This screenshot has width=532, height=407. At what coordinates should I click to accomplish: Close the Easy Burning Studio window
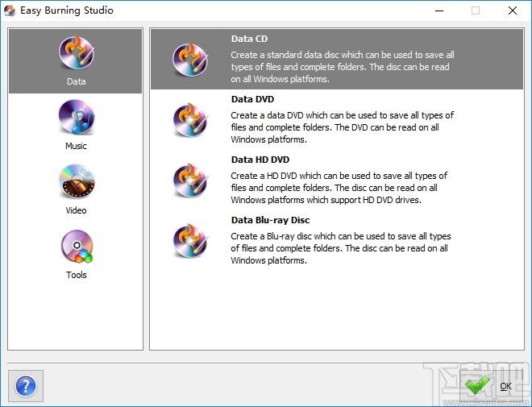(513, 10)
